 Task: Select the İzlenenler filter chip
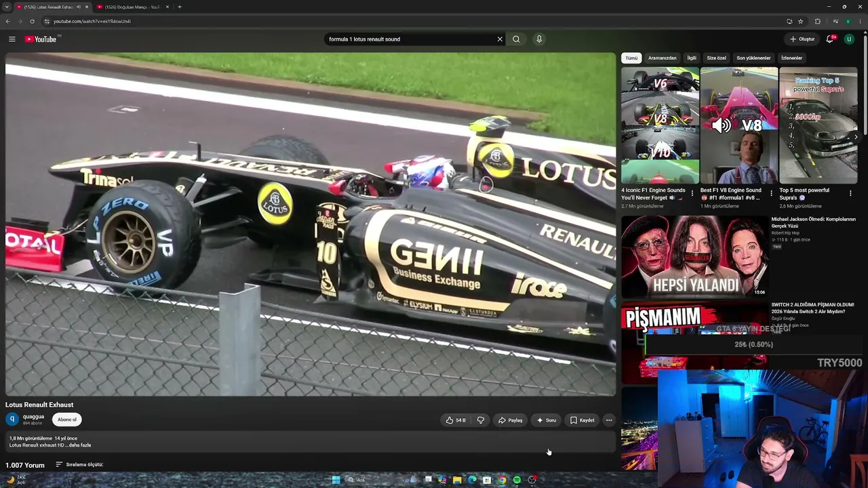tap(791, 58)
